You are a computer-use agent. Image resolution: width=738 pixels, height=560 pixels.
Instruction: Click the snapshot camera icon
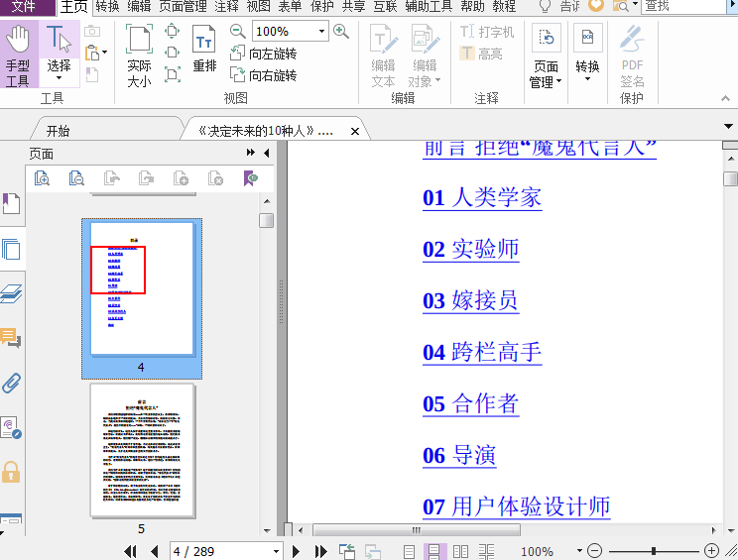pyautogui.click(x=92, y=31)
